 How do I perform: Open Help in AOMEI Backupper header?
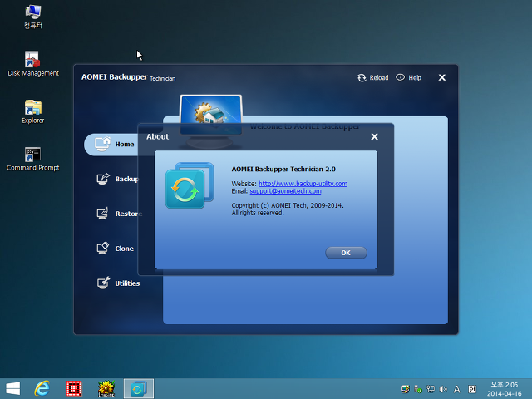click(408, 77)
